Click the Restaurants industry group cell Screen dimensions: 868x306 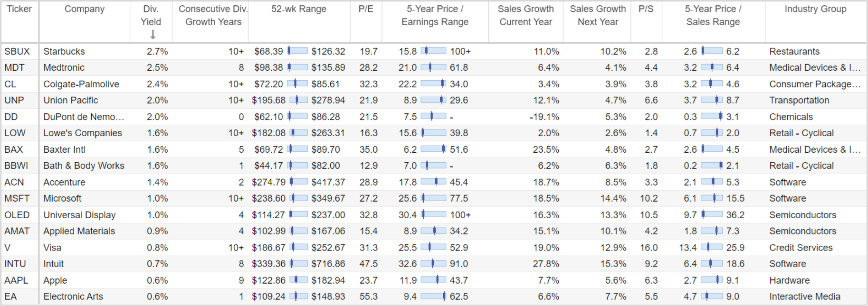[x=794, y=51]
